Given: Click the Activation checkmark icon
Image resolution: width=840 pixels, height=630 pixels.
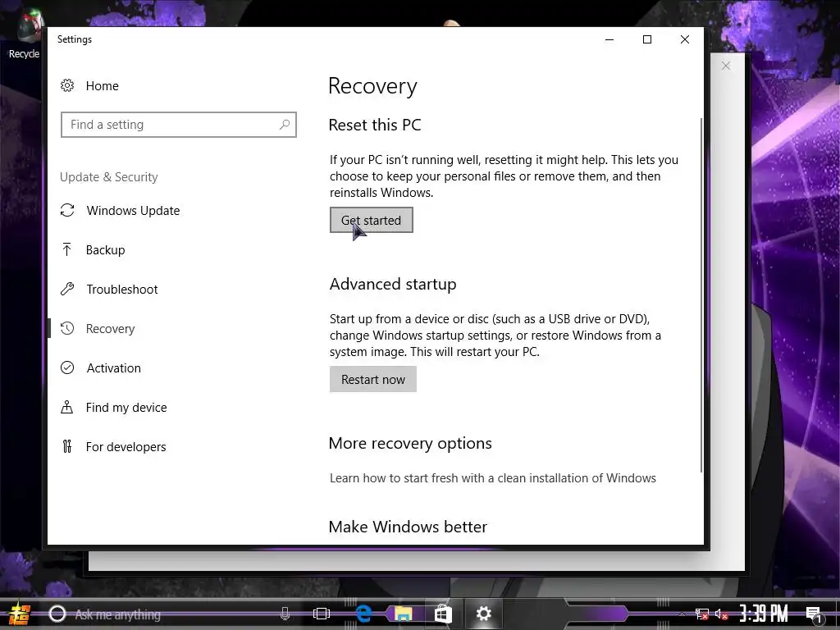Looking at the screenshot, I should click(67, 368).
